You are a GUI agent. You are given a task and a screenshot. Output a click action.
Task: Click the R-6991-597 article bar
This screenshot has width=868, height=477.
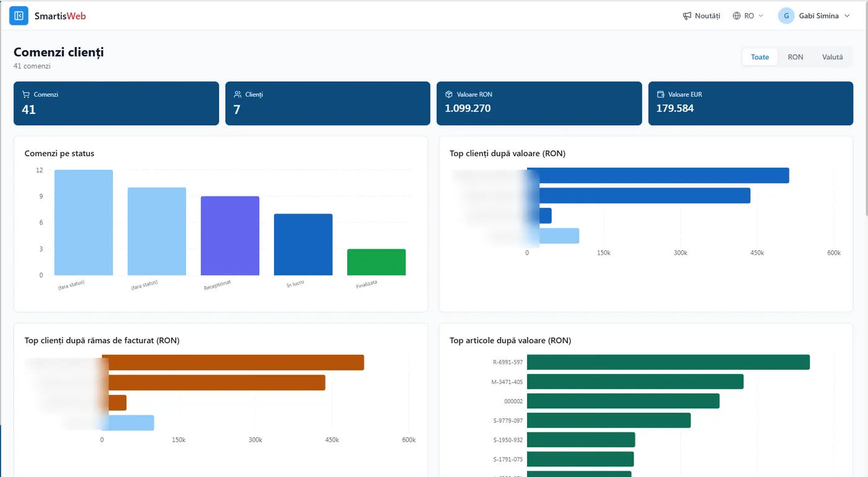pos(668,362)
